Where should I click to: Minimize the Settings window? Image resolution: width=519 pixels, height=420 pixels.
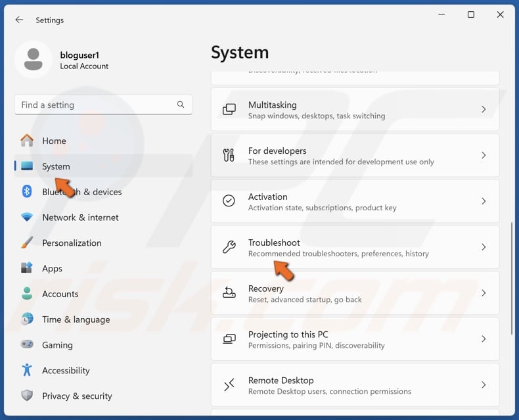(441, 14)
